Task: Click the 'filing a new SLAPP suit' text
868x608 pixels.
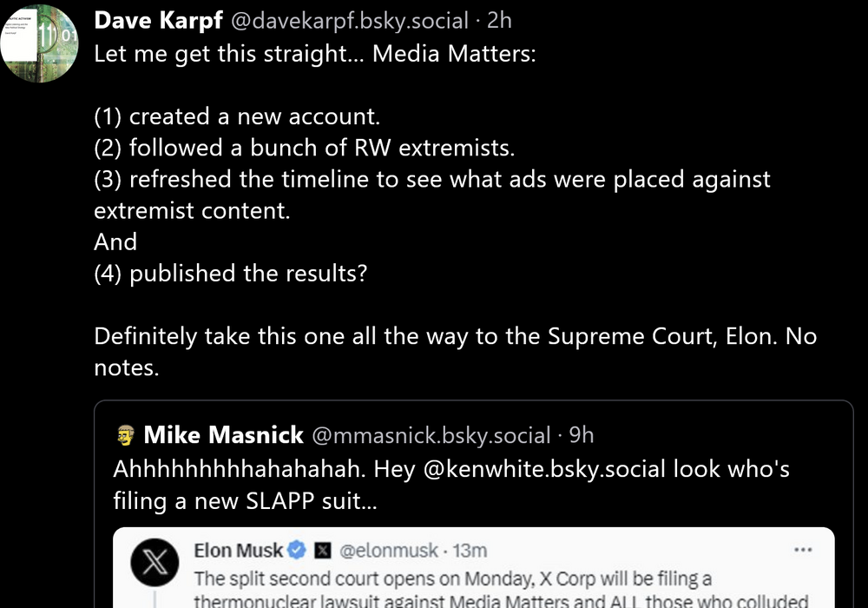Action: [246, 501]
